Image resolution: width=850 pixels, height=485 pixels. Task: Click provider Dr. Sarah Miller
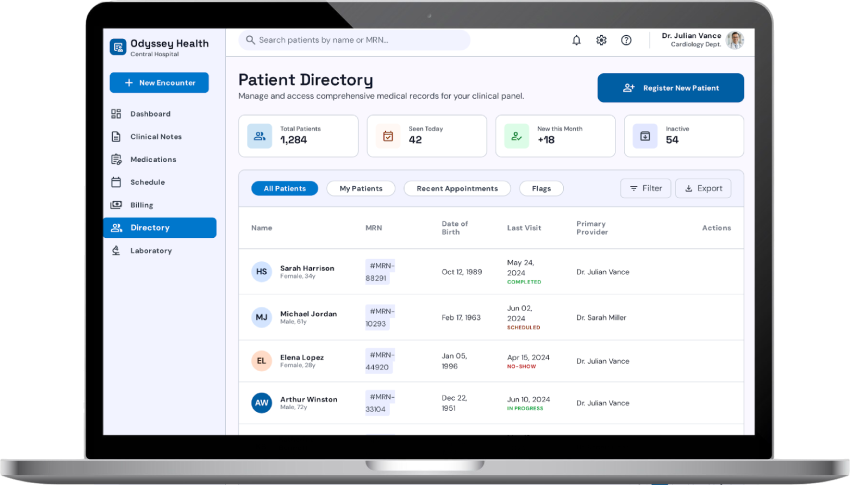pos(601,318)
